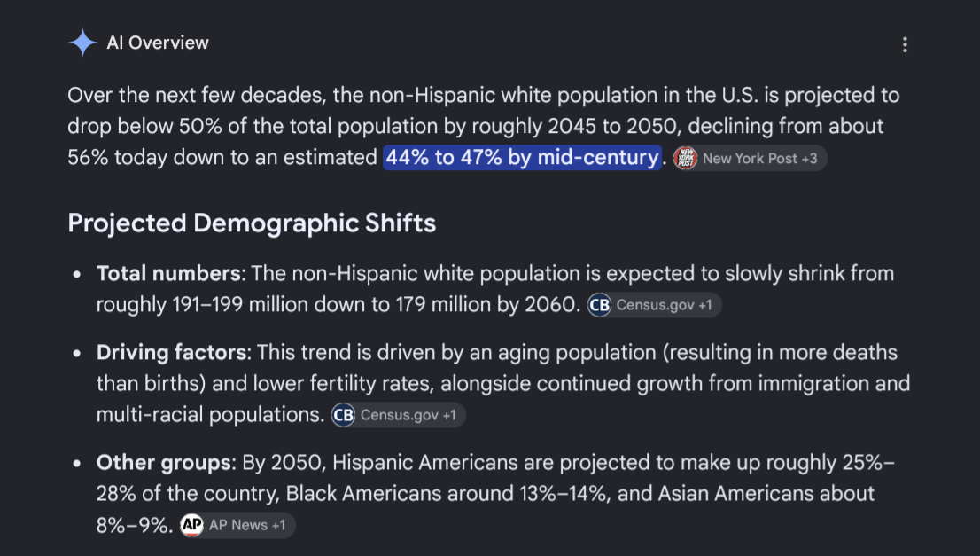Open the three-dot more options menu
The height and width of the screenshot is (556, 980).
[905, 44]
